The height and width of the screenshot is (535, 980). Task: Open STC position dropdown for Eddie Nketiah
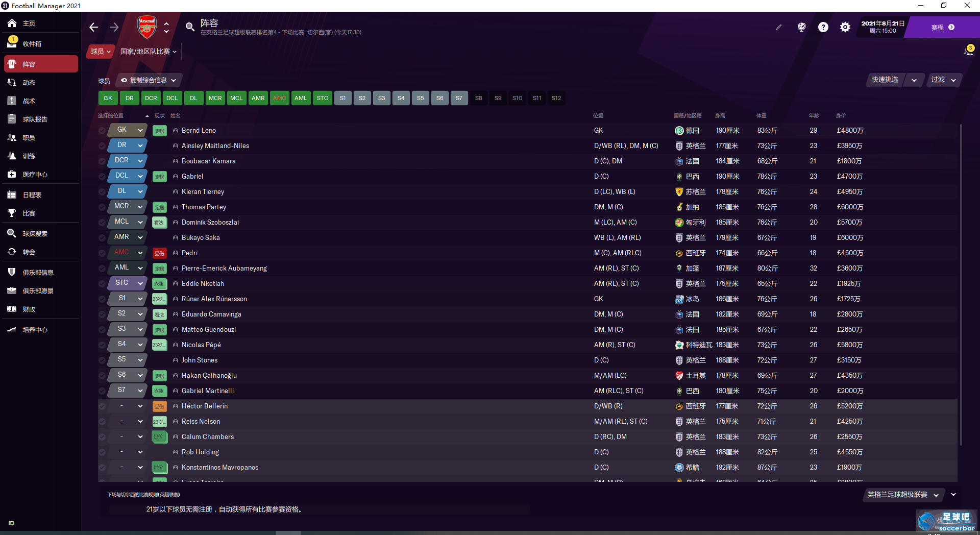coord(128,283)
